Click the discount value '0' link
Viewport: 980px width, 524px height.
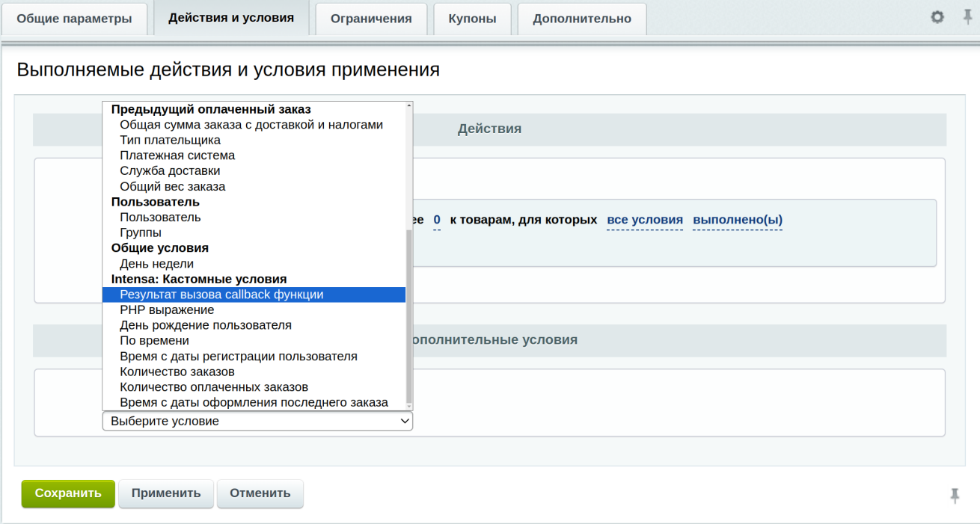click(437, 220)
